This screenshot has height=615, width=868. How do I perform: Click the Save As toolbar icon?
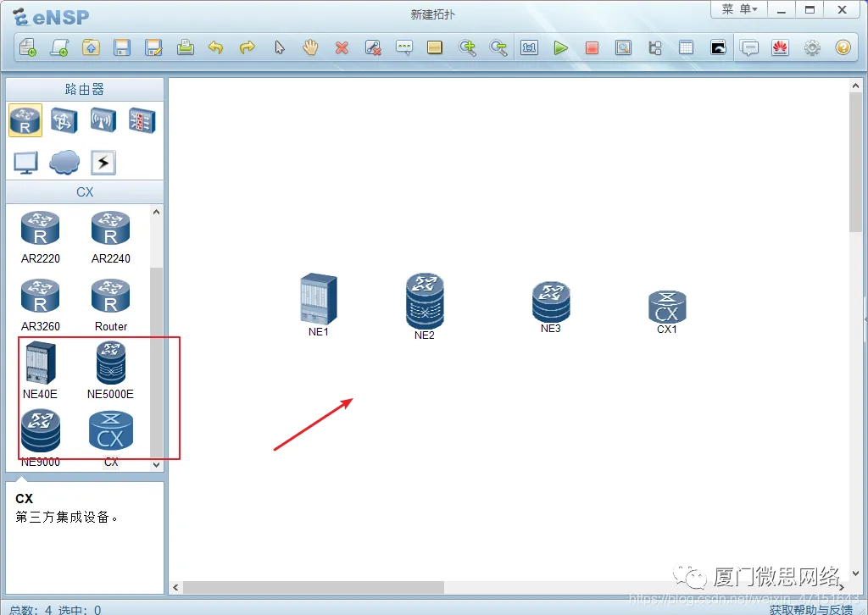click(x=153, y=47)
